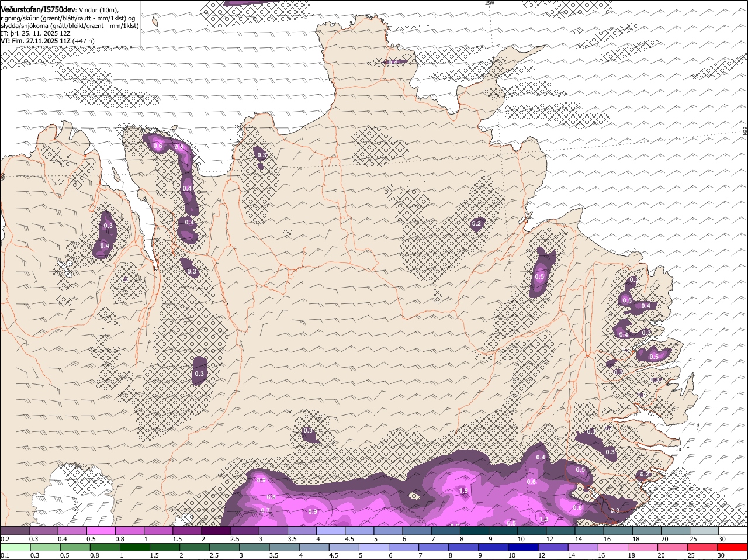The width and height of the screenshot is (748, 560).
Task: Click the 0.7 precipitation value on the map
Action: coord(265,510)
